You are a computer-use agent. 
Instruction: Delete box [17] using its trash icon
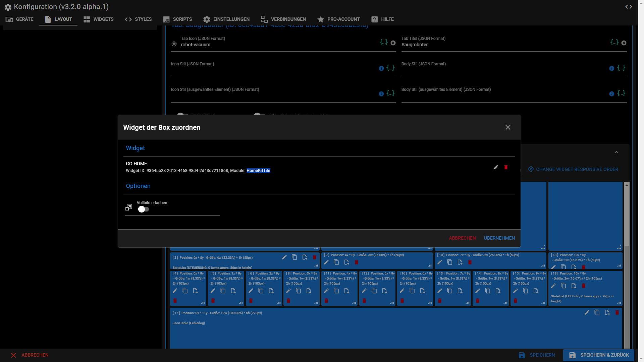pyautogui.click(x=617, y=313)
